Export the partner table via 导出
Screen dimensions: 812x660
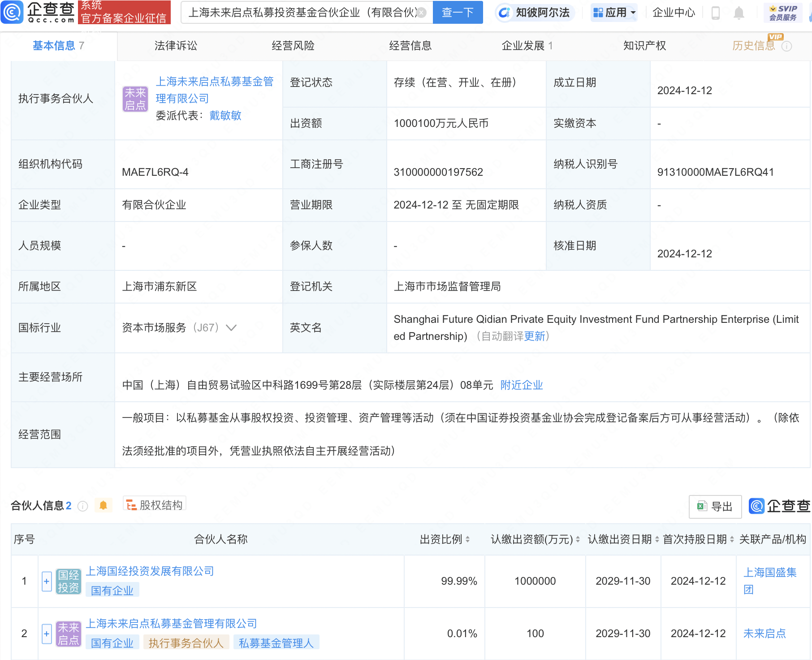click(x=715, y=507)
